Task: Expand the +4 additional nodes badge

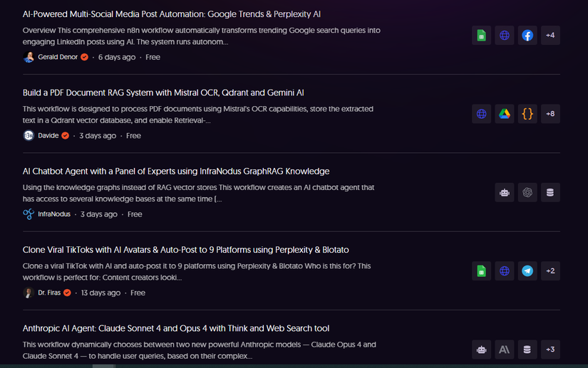Action: pos(550,36)
